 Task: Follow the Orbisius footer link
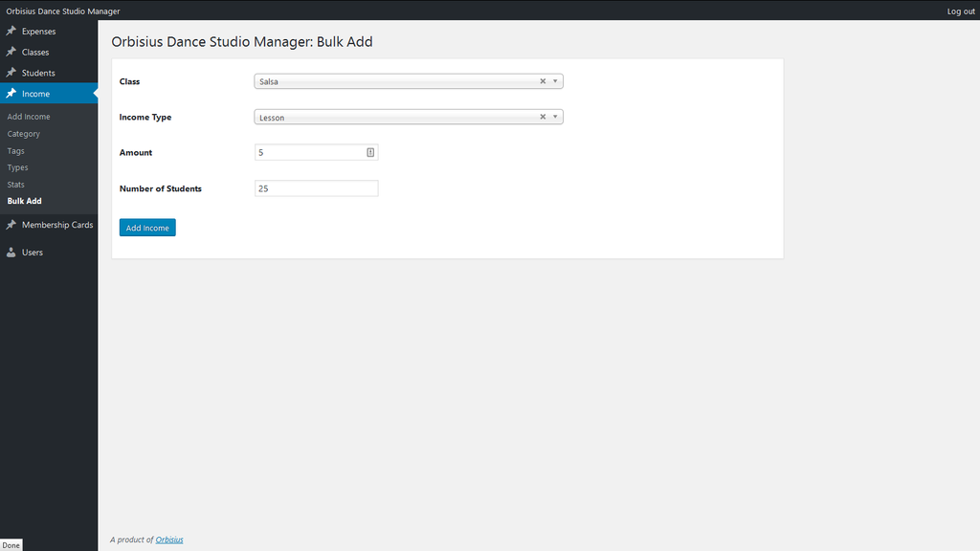(169, 540)
